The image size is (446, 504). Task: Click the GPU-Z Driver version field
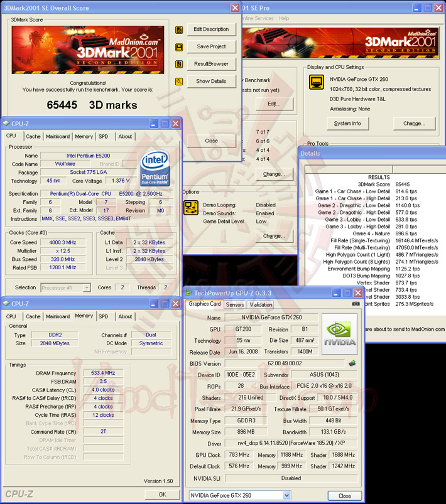tap(291, 443)
